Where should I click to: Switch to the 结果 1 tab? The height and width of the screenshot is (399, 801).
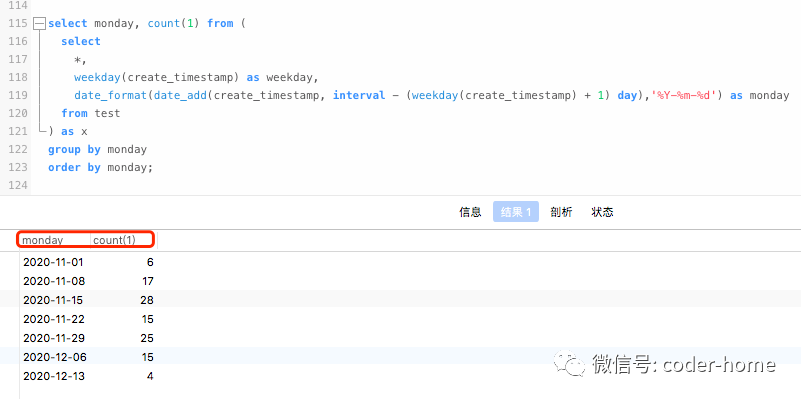pyautogui.click(x=515, y=212)
